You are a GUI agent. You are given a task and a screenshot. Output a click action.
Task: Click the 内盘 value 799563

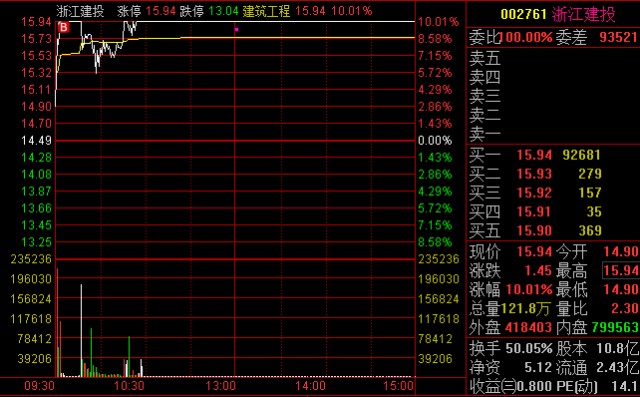tap(615, 327)
